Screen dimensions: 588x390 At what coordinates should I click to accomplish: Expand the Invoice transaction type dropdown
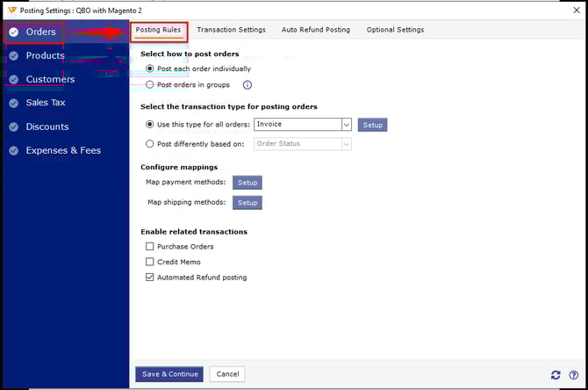click(347, 125)
